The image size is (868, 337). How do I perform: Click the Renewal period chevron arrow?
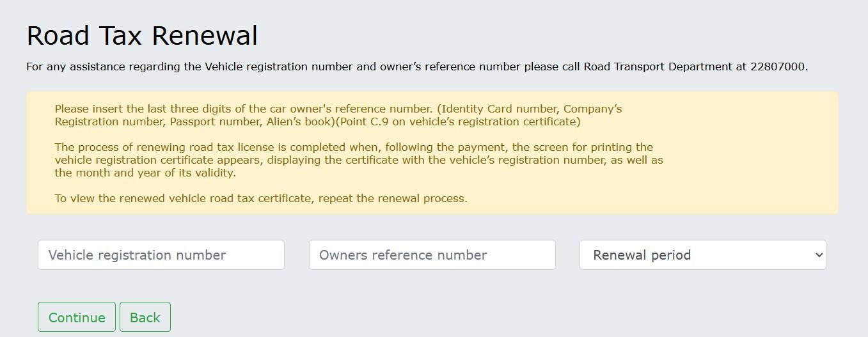819,255
